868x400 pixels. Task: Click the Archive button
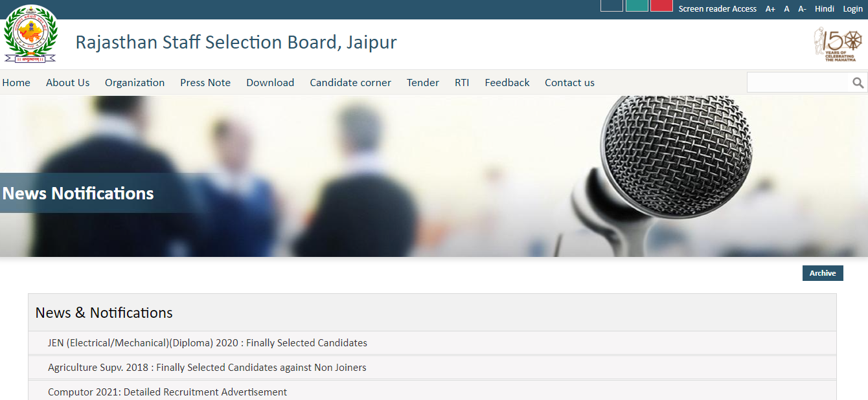[x=823, y=273]
